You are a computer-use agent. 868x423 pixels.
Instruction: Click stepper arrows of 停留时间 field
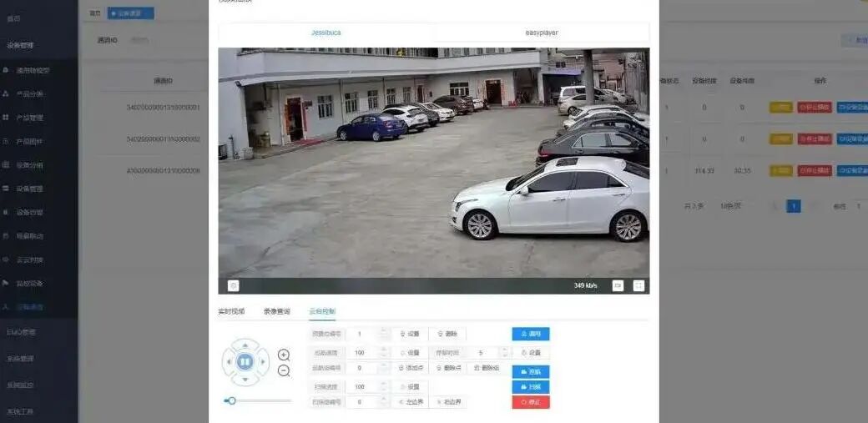click(504, 353)
